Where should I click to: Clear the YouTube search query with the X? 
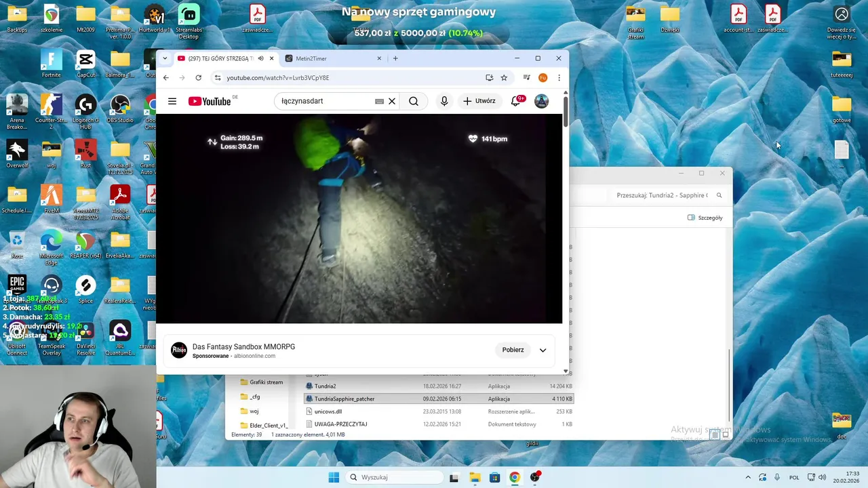point(392,101)
